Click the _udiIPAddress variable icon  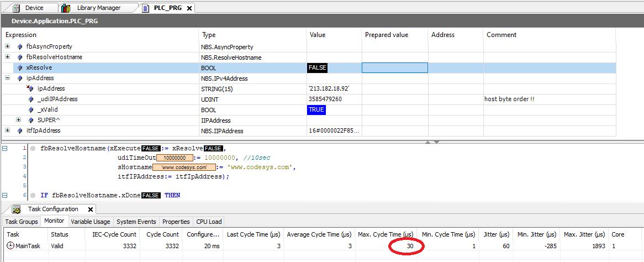pyautogui.click(x=31, y=99)
